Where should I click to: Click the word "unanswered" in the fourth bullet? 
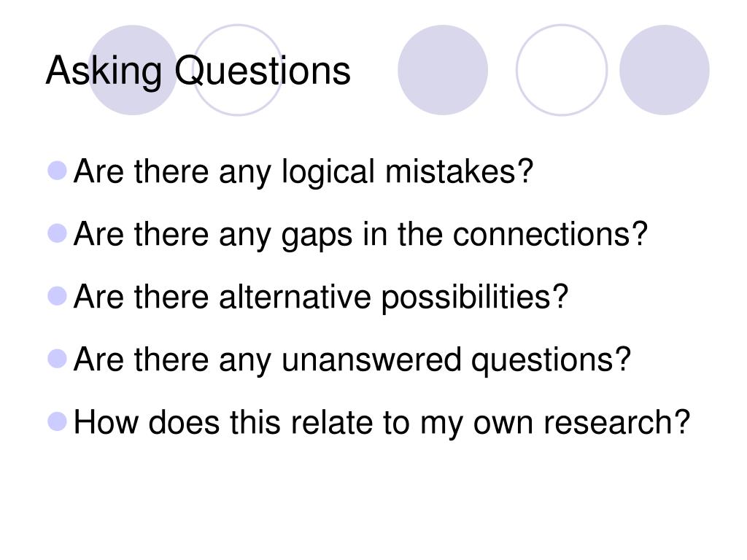pos(371,359)
